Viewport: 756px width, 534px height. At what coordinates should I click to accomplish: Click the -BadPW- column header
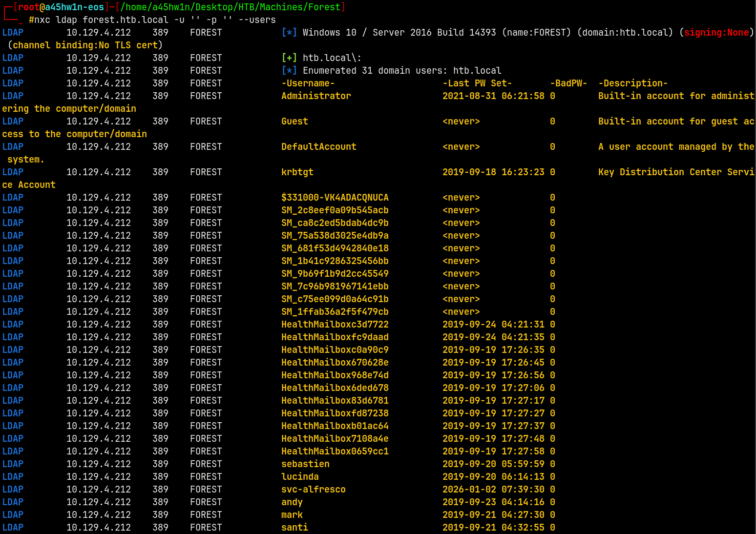568,83
